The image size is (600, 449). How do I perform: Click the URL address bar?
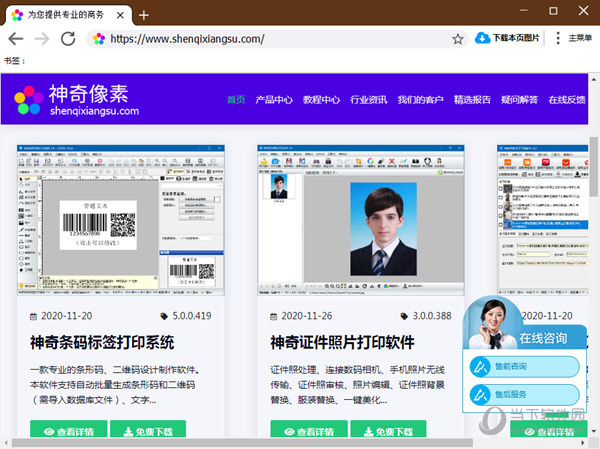[x=270, y=39]
